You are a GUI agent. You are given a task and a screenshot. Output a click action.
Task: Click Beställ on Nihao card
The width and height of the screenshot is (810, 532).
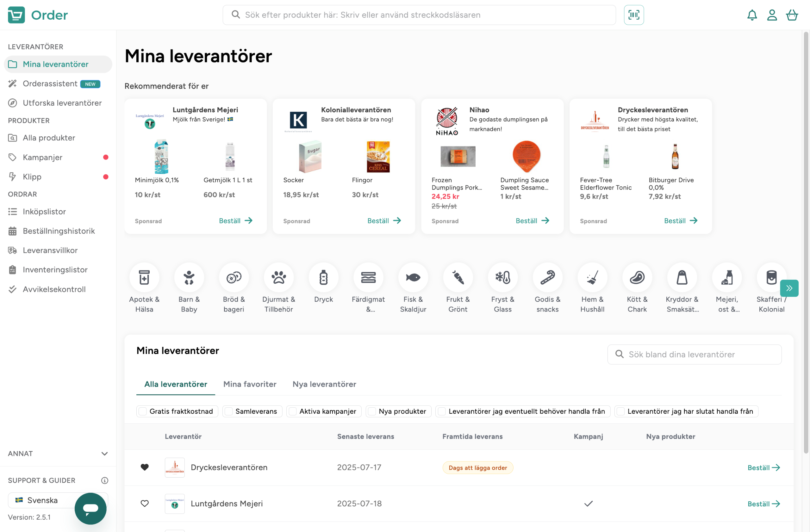[532, 221]
